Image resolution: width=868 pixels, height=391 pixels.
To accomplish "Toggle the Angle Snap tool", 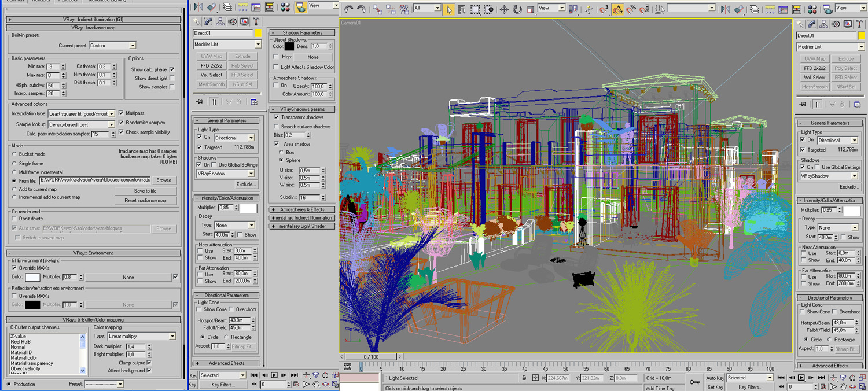I will pyautogui.click(x=617, y=9).
